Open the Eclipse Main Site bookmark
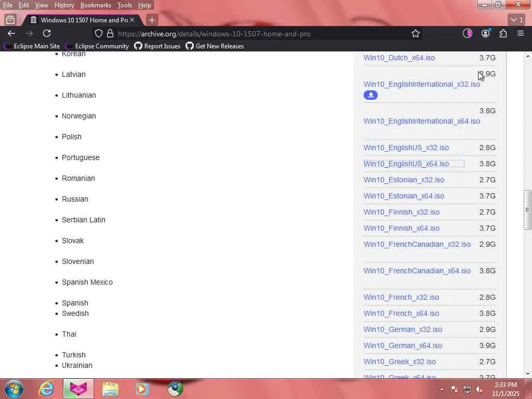Viewport: 532px width, 399px height. 32,46
